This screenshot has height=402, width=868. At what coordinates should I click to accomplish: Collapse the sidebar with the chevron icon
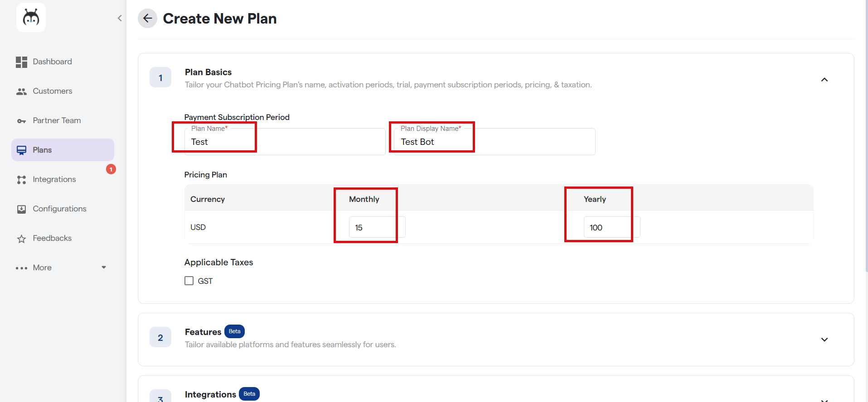(120, 18)
